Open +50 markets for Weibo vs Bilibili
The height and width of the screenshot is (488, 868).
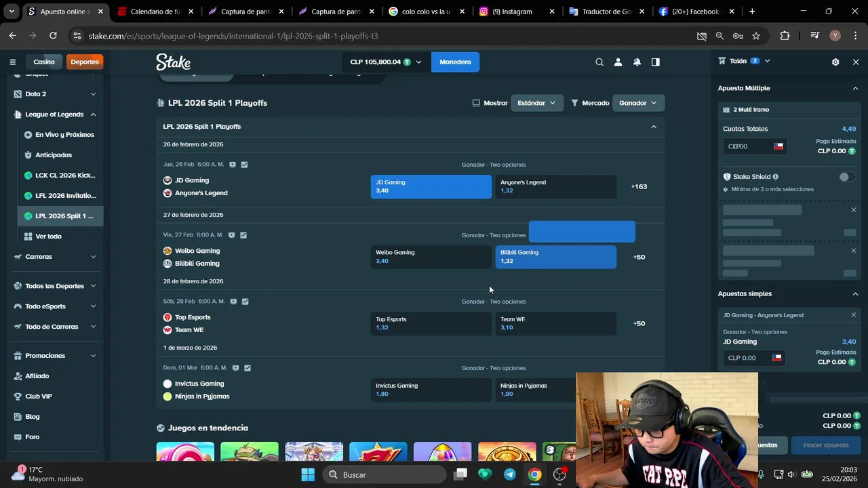[639, 257]
